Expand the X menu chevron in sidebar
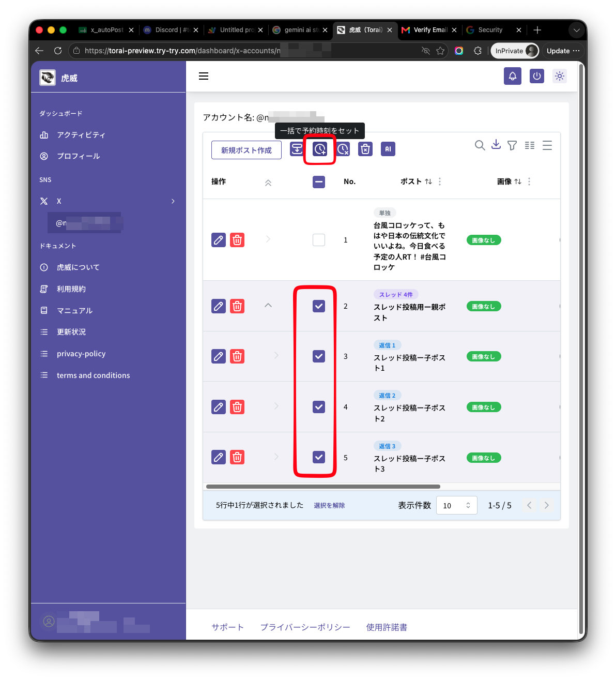616x680 pixels. tap(173, 201)
